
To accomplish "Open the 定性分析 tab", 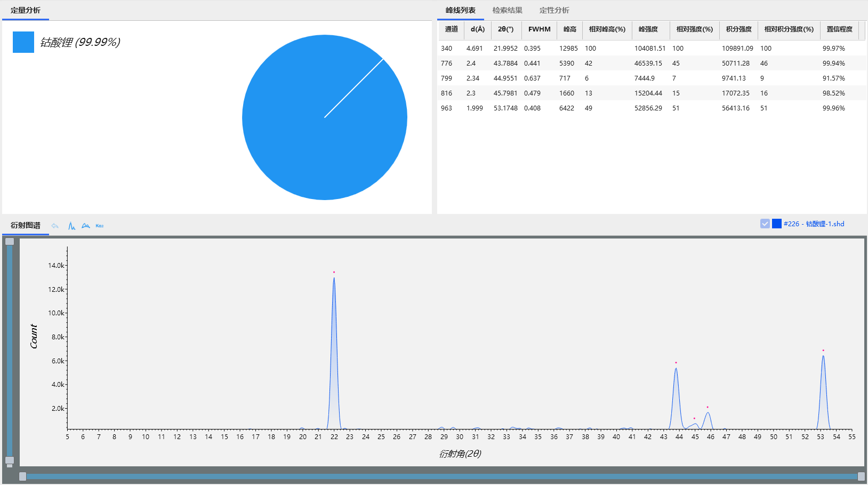I will [x=554, y=10].
